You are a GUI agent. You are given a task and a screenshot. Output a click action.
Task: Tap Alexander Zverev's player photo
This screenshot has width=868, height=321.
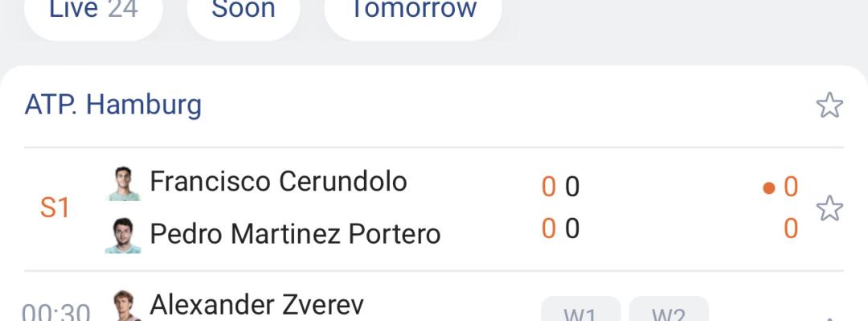click(x=124, y=306)
